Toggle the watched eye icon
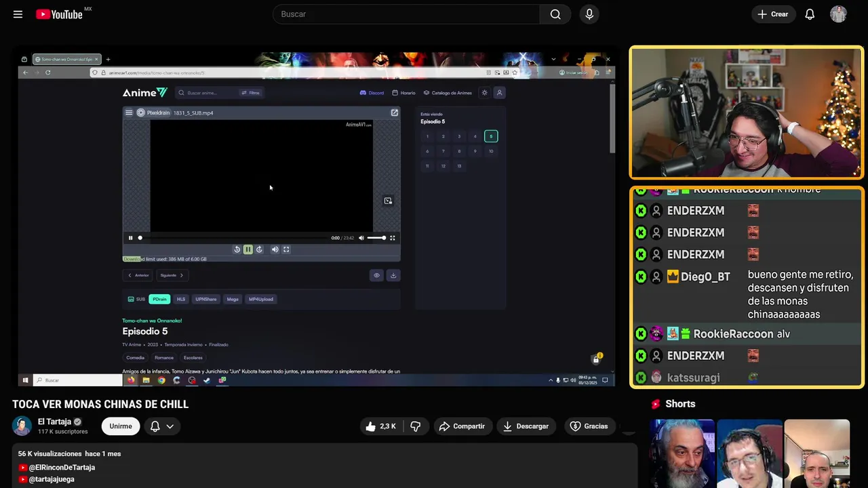 (x=376, y=275)
